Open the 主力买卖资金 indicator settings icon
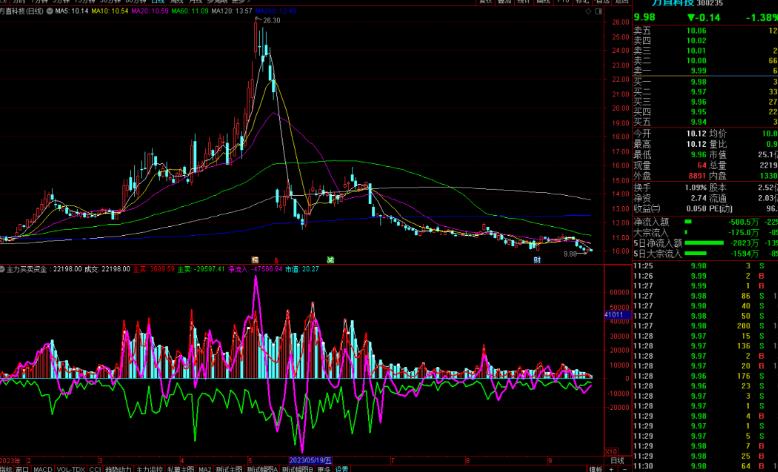This screenshot has height=472, width=778. (2, 269)
